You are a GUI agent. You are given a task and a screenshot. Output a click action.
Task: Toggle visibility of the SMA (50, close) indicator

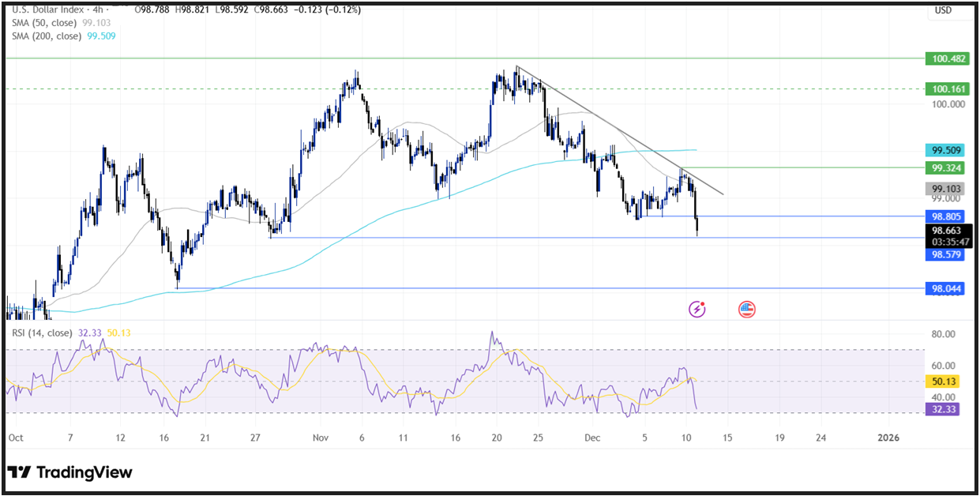[x=43, y=23]
